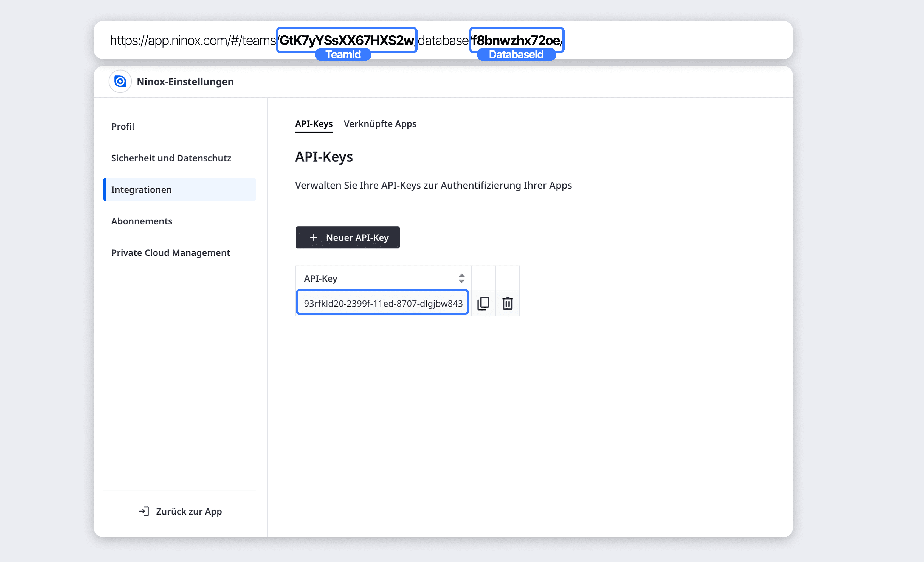Open Sicherheit und Datenschutz settings

coord(171,158)
